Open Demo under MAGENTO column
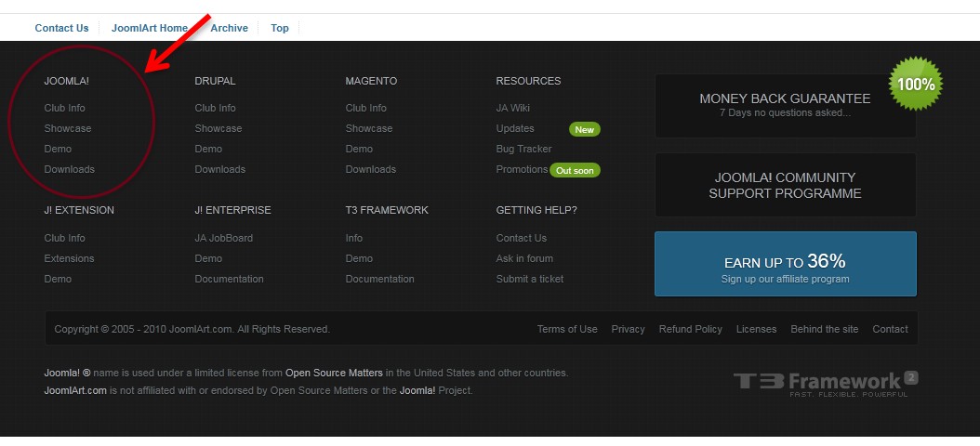 [x=359, y=150]
